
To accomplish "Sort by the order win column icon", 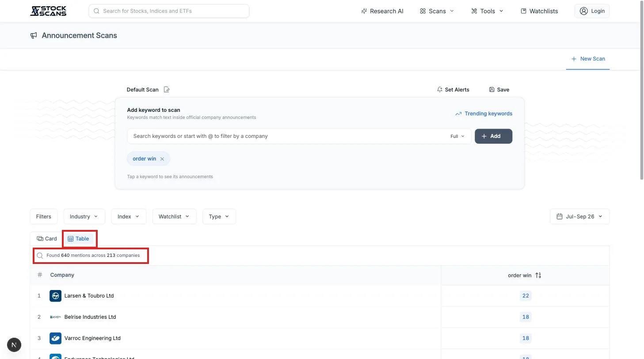I will click(538, 275).
